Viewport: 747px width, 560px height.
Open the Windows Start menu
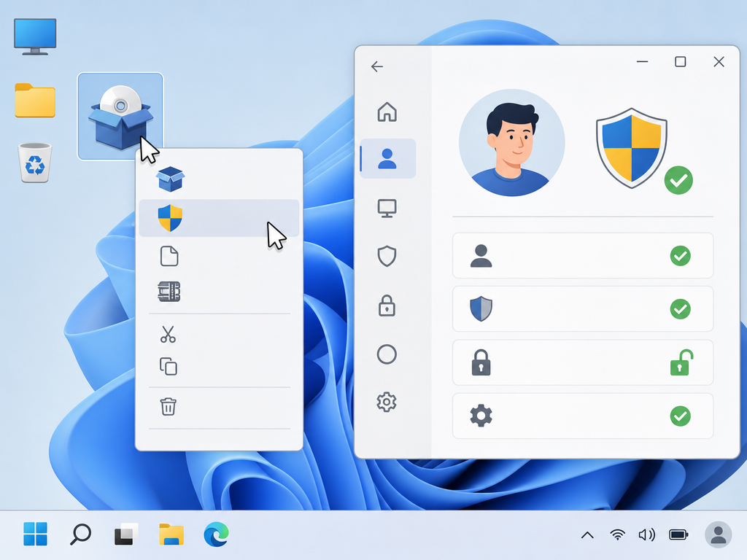35,534
